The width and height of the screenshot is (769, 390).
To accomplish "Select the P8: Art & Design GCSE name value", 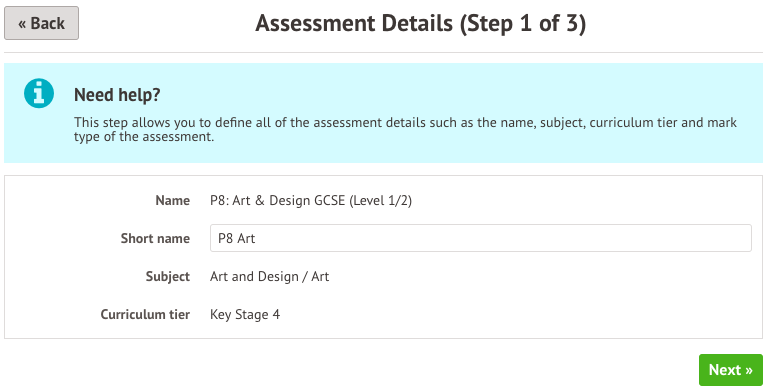I will [311, 201].
